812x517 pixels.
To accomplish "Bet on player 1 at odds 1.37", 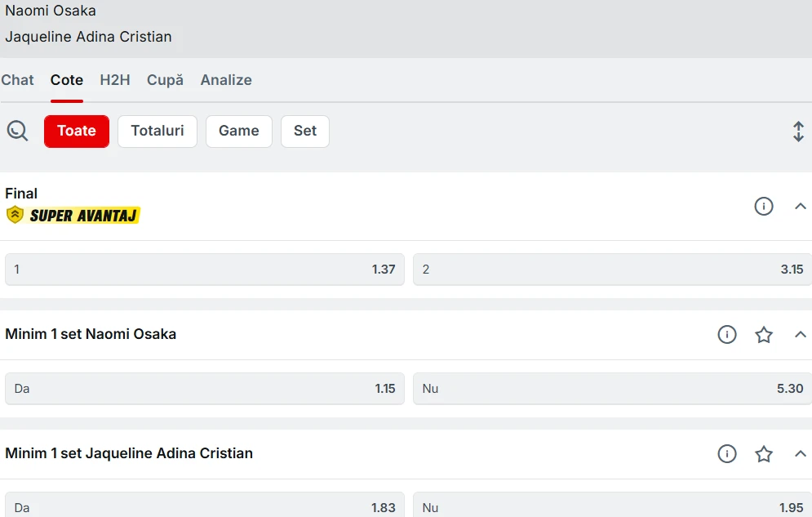I will 204,270.
